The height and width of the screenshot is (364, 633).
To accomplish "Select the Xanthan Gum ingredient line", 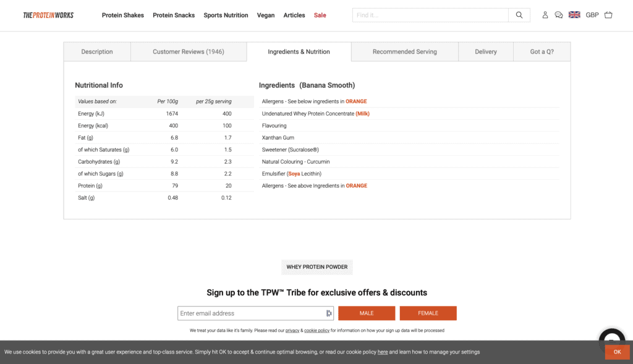I will pos(278,138).
